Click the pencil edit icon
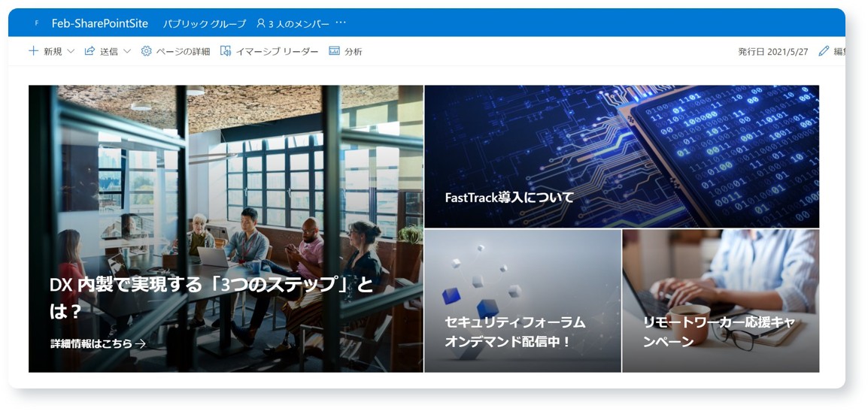Image resolution: width=868 pixels, height=411 pixels. tap(824, 51)
